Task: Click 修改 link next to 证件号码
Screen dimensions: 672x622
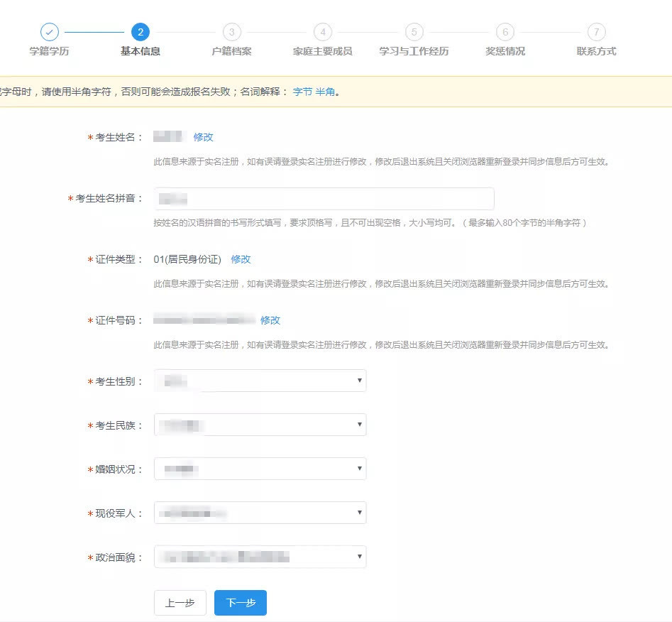Action: click(270, 320)
